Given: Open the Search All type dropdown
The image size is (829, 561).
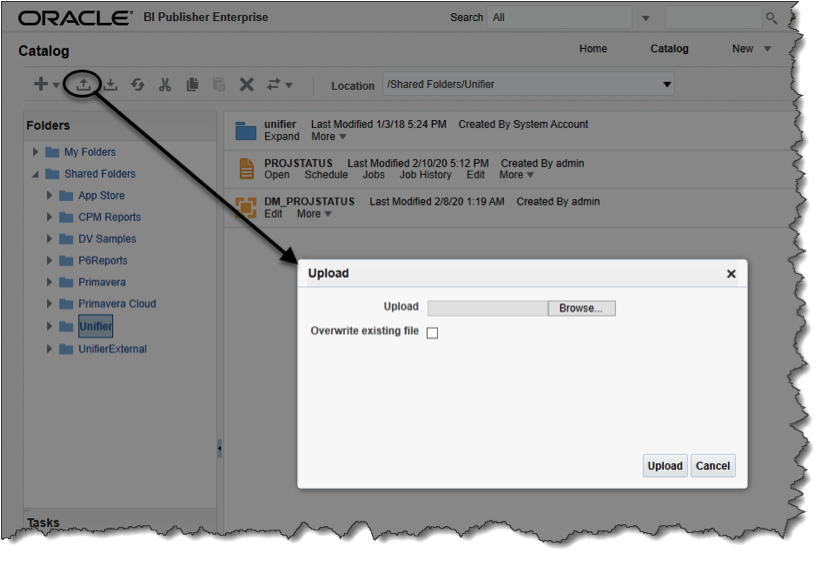Looking at the screenshot, I should 646,19.
